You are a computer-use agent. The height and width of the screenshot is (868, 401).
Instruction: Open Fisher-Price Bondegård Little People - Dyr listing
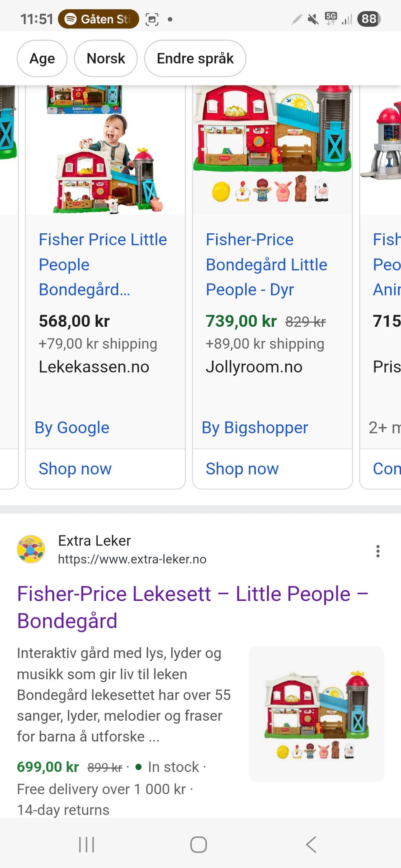266,264
